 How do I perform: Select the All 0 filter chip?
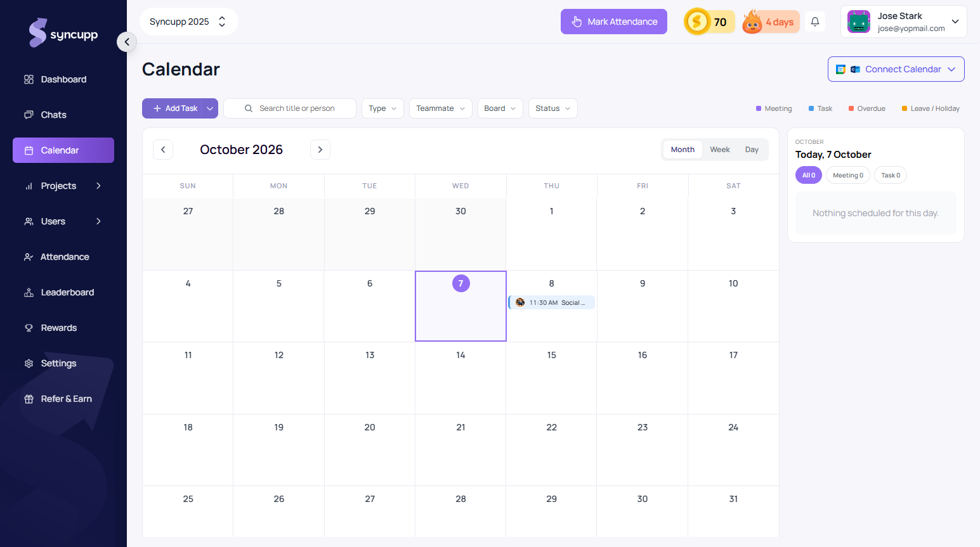(809, 176)
